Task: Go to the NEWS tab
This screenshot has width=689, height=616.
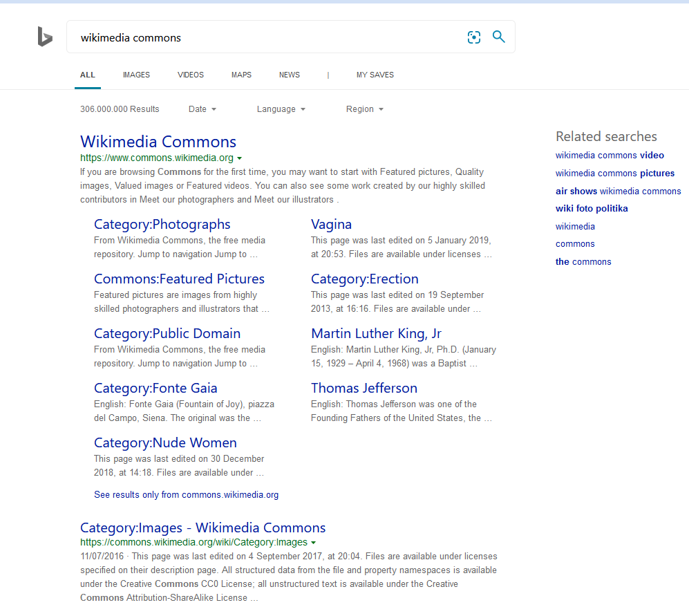Action: pos(289,75)
